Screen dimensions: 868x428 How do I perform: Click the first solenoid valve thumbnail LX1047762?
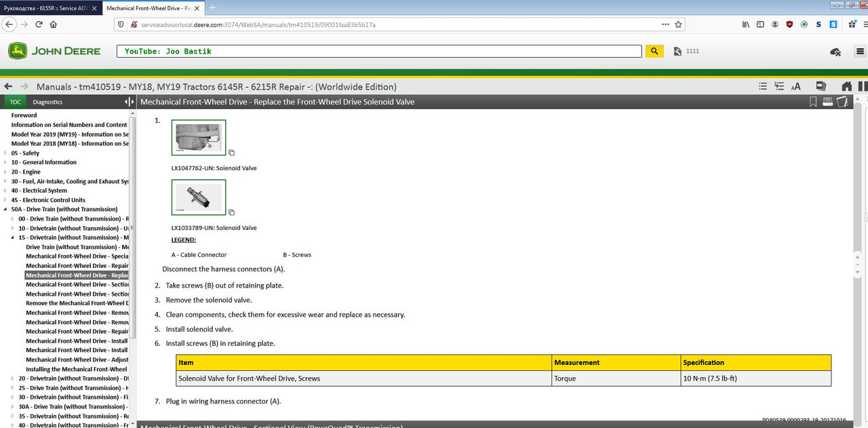pyautogui.click(x=199, y=138)
